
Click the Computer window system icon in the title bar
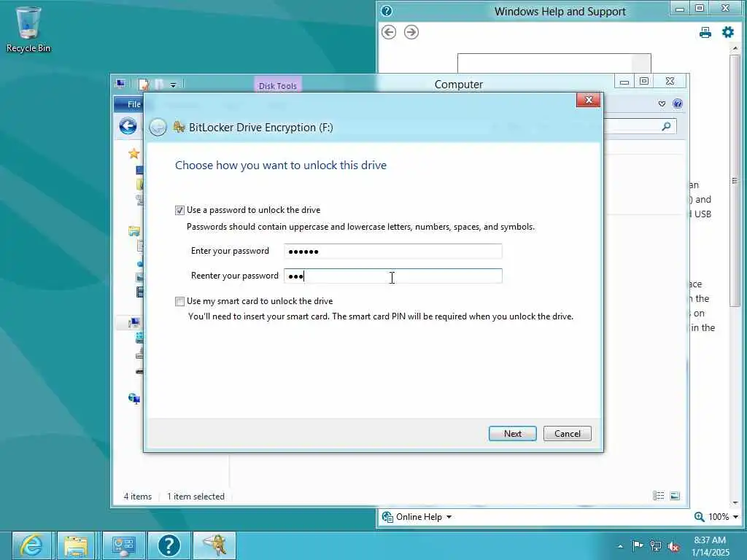120,85
